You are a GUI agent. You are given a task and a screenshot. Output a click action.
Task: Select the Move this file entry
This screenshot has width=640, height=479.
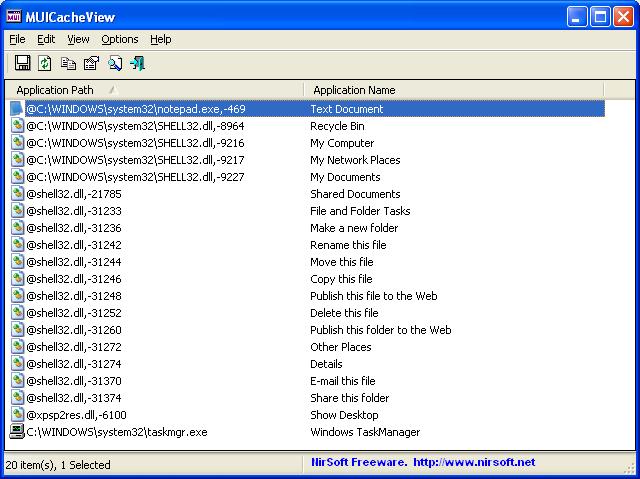point(342,262)
